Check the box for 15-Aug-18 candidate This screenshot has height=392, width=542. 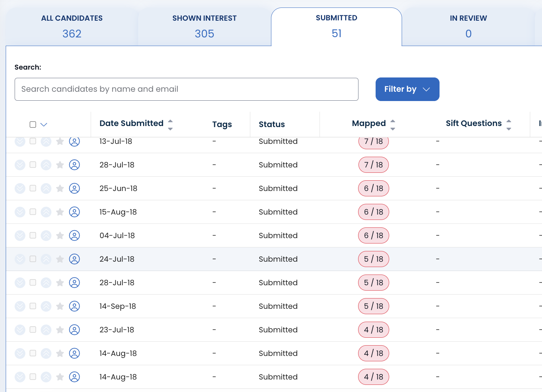point(33,212)
